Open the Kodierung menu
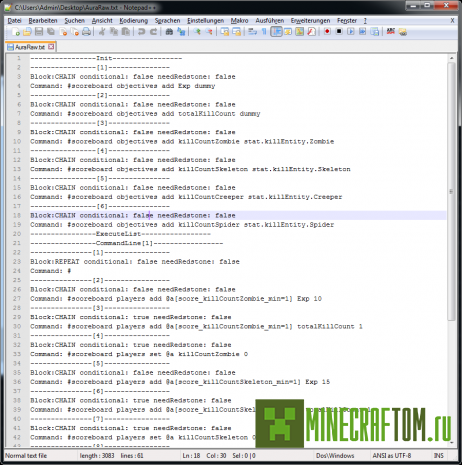 click(134, 21)
